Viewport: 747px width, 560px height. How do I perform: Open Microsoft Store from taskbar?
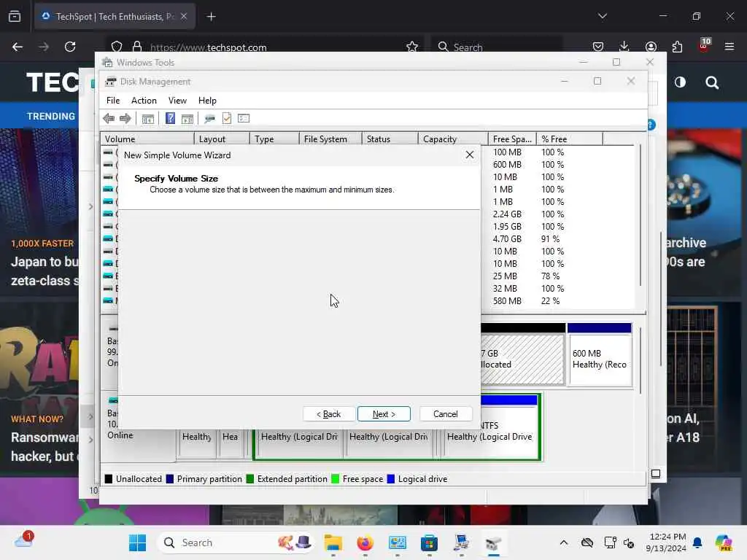pyautogui.click(x=429, y=542)
